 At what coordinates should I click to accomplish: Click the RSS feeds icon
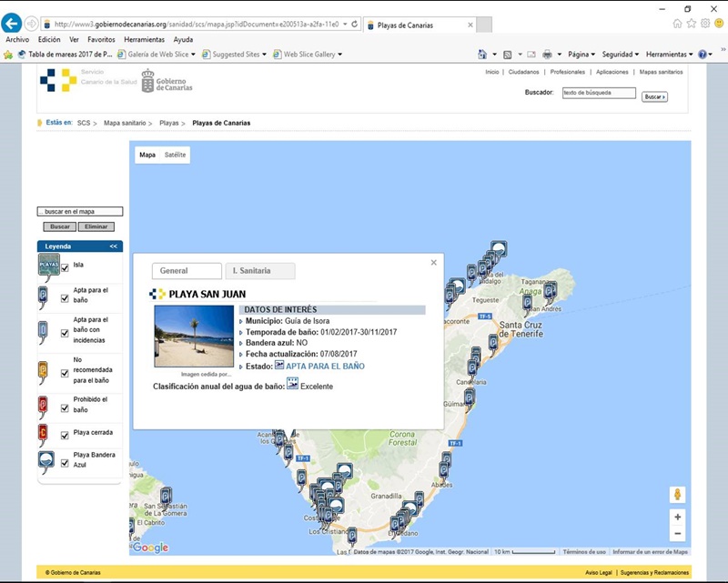508,55
